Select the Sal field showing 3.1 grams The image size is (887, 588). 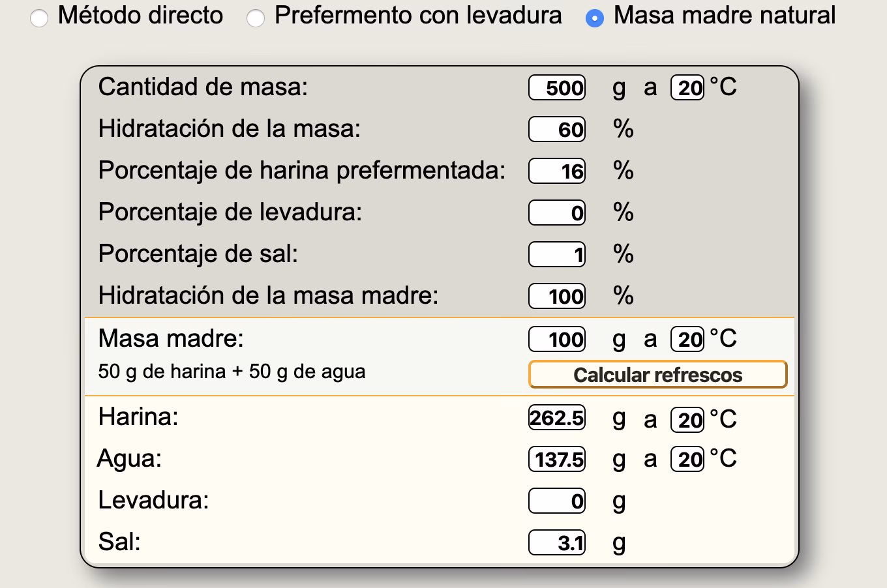pos(556,541)
